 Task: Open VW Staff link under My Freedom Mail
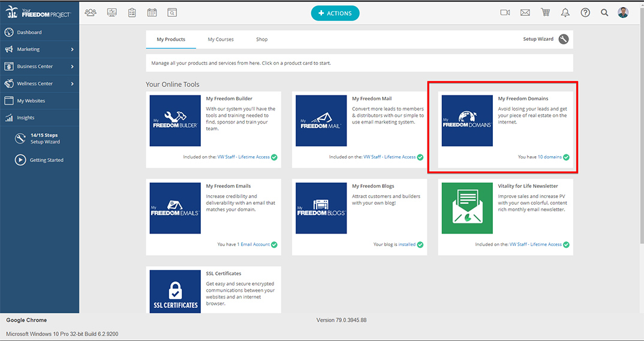tap(389, 157)
